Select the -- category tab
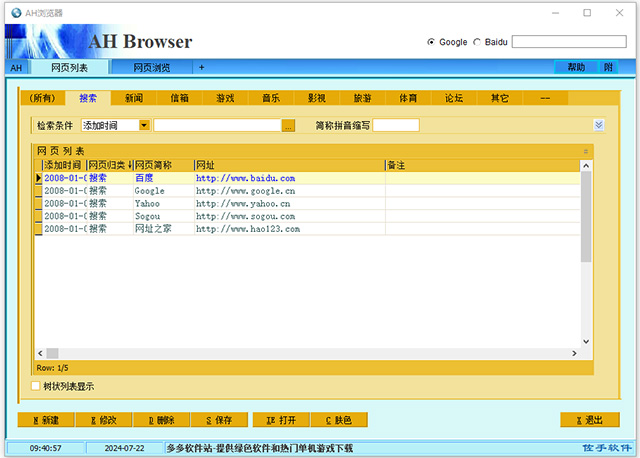The height and width of the screenshot is (458, 640). (545, 98)
